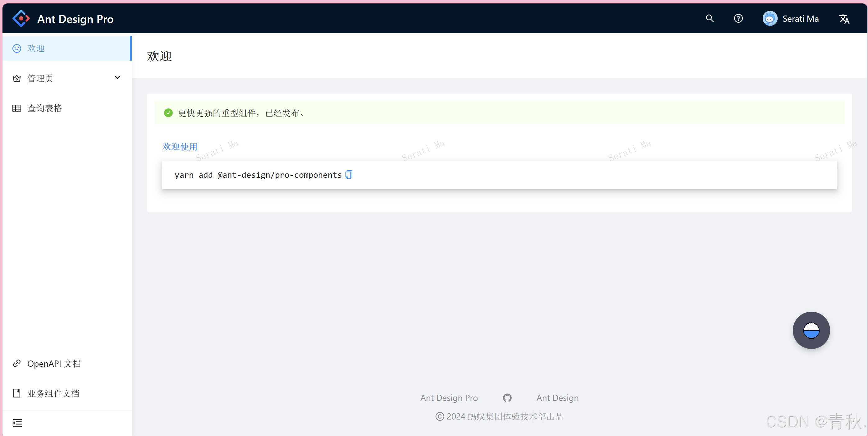Open the OpenAPI 文档 link

tap(54, 364)
